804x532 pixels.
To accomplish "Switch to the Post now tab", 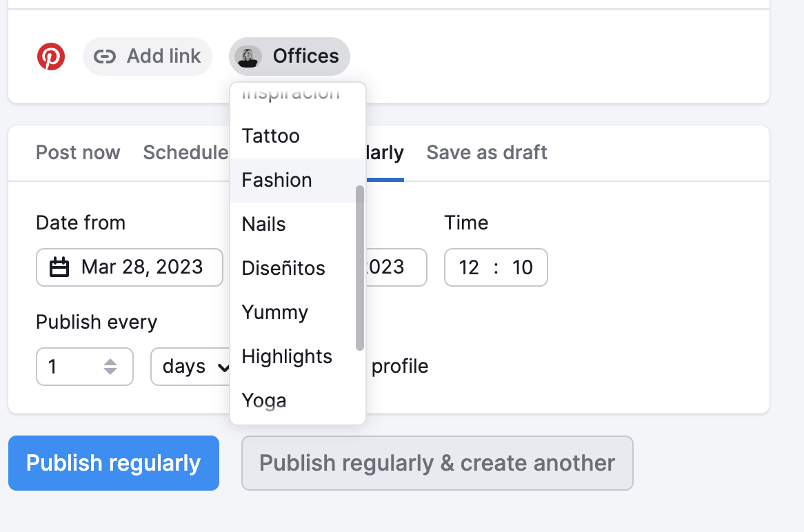I will tap(78, 152).
